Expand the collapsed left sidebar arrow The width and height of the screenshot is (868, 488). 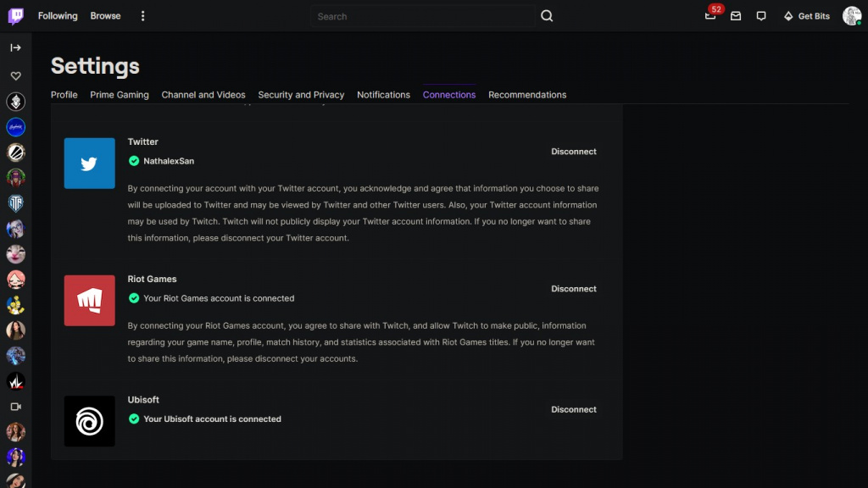(15, 47)
